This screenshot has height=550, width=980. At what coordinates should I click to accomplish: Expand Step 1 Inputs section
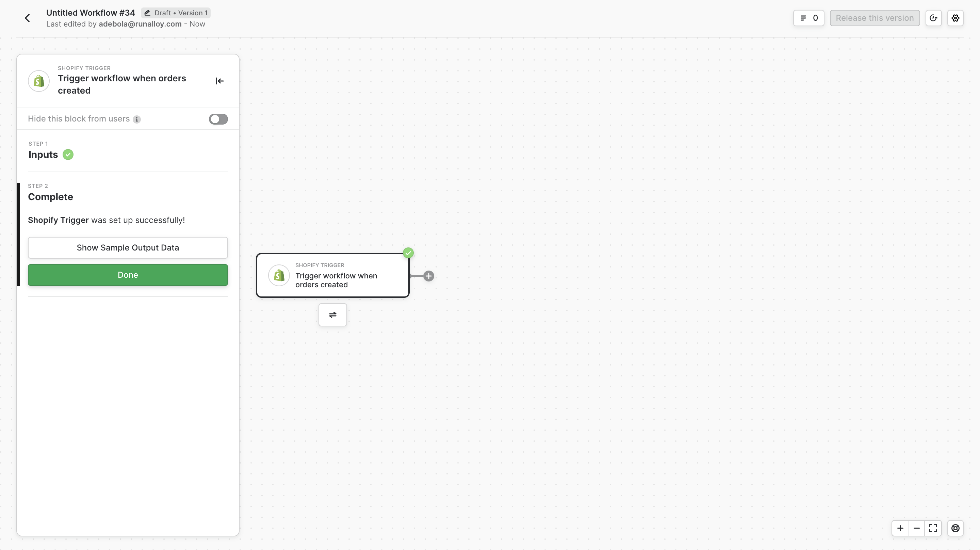[43, 155]
